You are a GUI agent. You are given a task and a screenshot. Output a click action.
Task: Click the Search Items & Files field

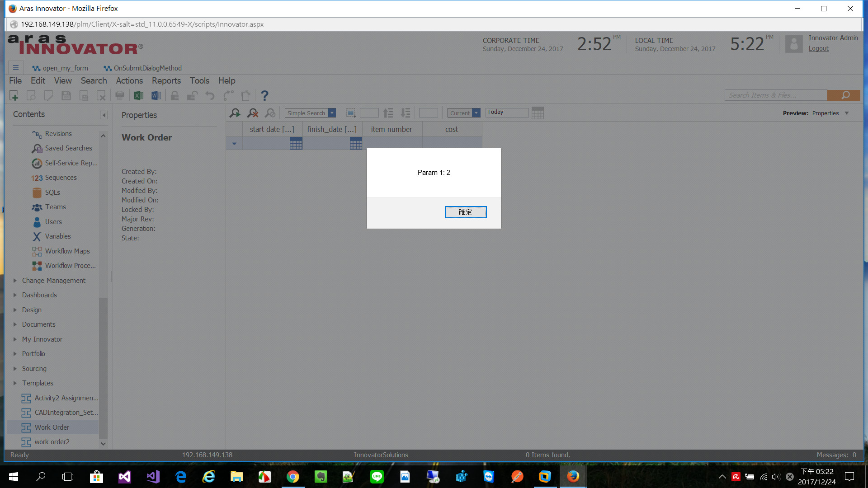[x=775, y=95]
